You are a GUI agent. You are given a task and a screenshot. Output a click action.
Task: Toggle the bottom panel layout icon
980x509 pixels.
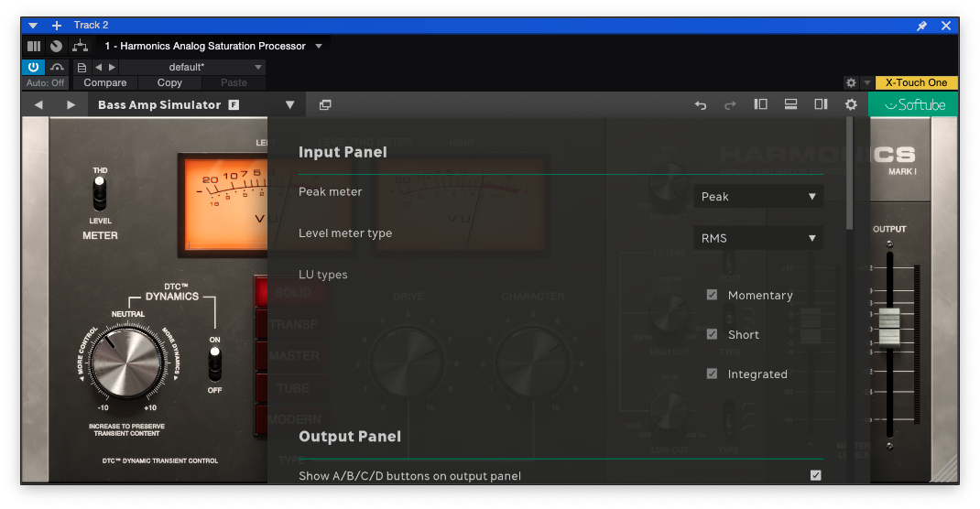(x=790, y=104)
